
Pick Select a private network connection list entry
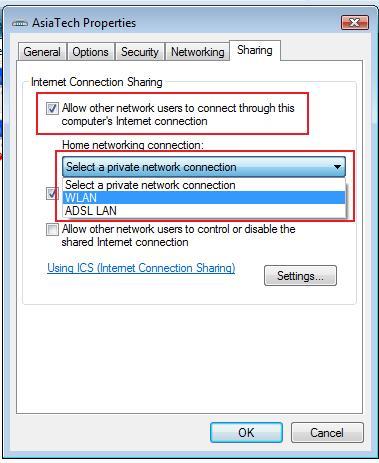click(x=204, y=185)
